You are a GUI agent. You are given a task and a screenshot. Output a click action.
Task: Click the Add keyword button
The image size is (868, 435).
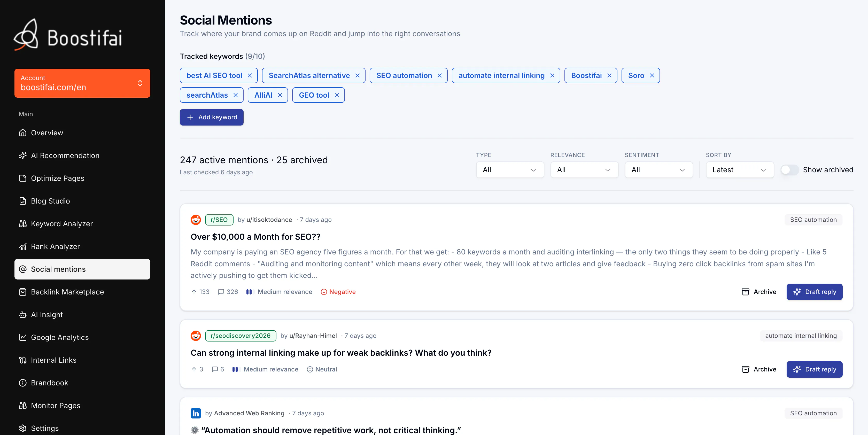(x=212, y=117)
